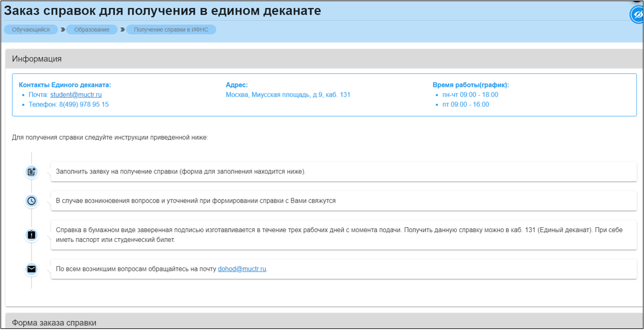Click the envelope mail icon in the timeline
The height and width of the screenshot is (330, 644).
(32, 269)
